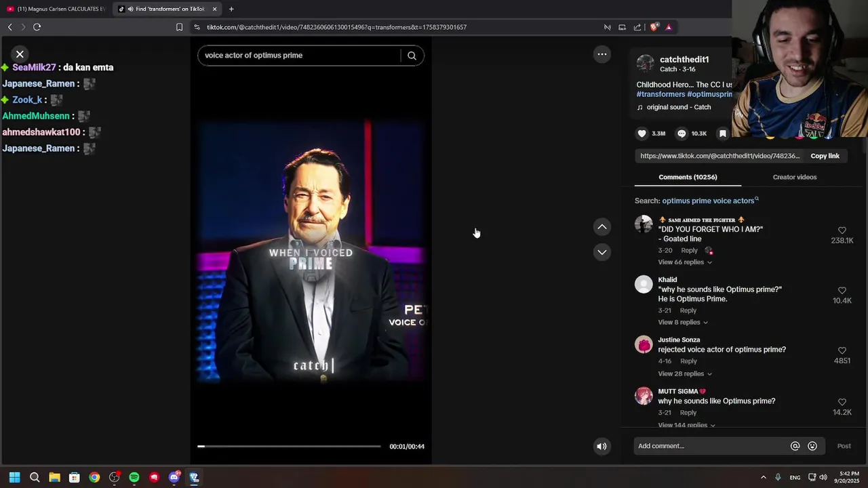
Task: Open Discord from the taskbar
Action: 174,477
